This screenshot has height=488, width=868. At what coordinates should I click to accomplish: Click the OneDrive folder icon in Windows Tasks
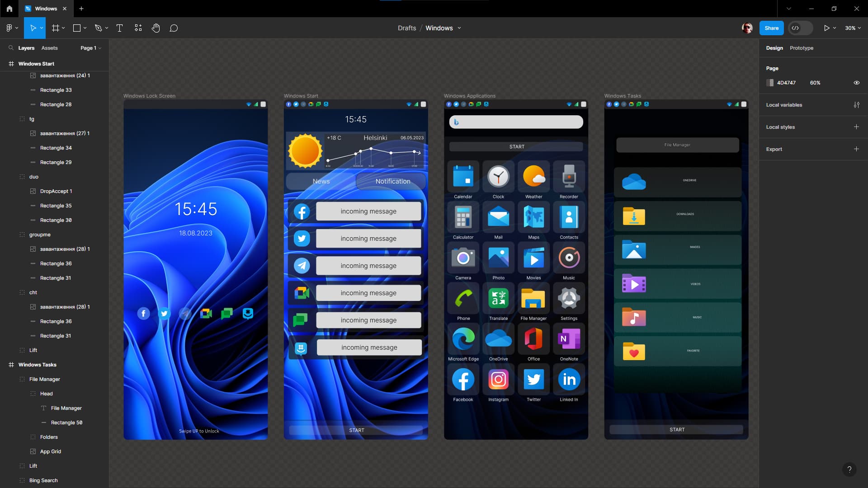(634, 182)
